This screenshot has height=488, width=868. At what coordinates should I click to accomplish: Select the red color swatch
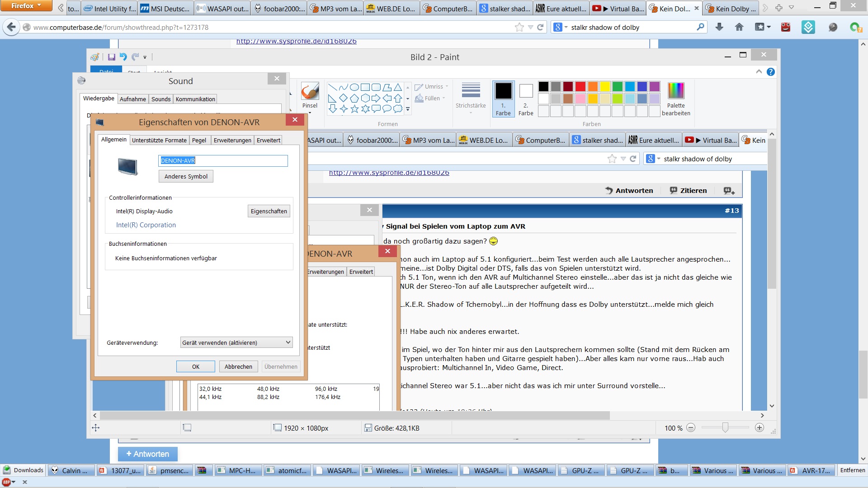(580, 86)
